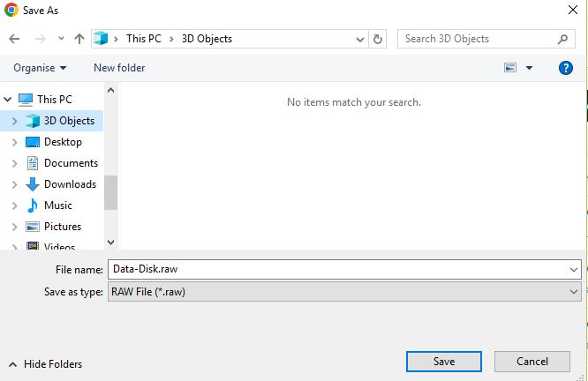Click the search magnifier icon
588x381 pixels.
click(x=562, y=39)
